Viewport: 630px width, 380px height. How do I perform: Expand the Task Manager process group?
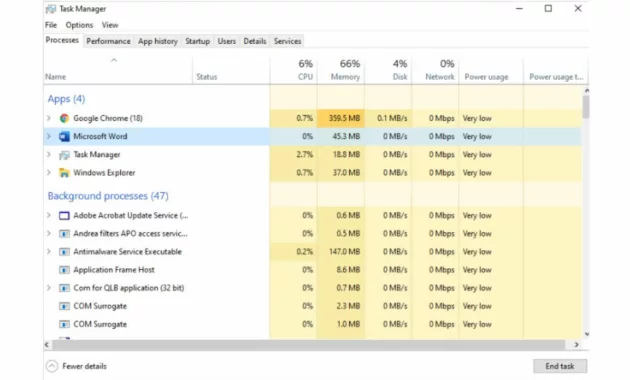click(x=49, y=154)
